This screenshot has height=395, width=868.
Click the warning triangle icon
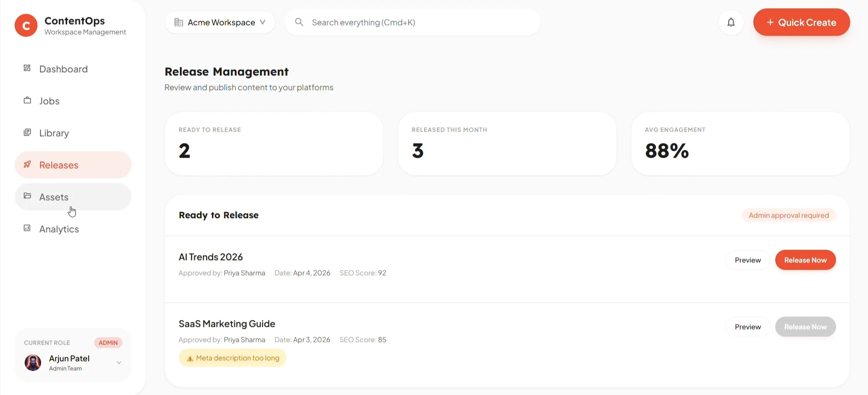[190, 358]
